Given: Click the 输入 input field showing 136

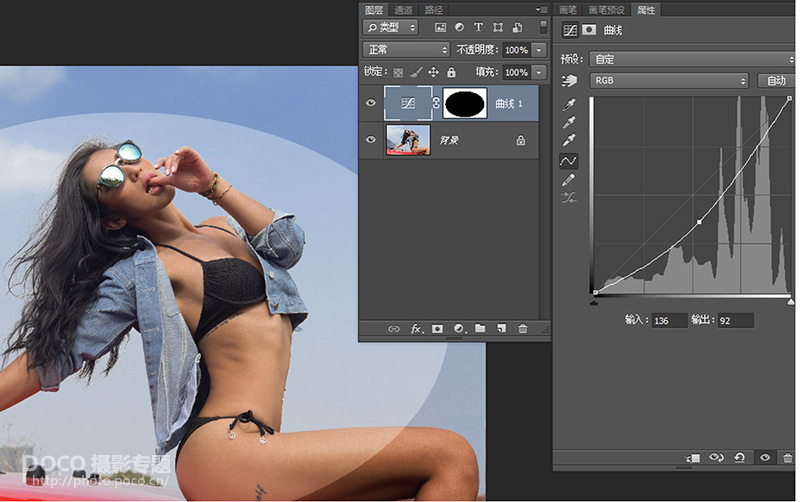Looking at the screenshot, I should pos(669,321).
